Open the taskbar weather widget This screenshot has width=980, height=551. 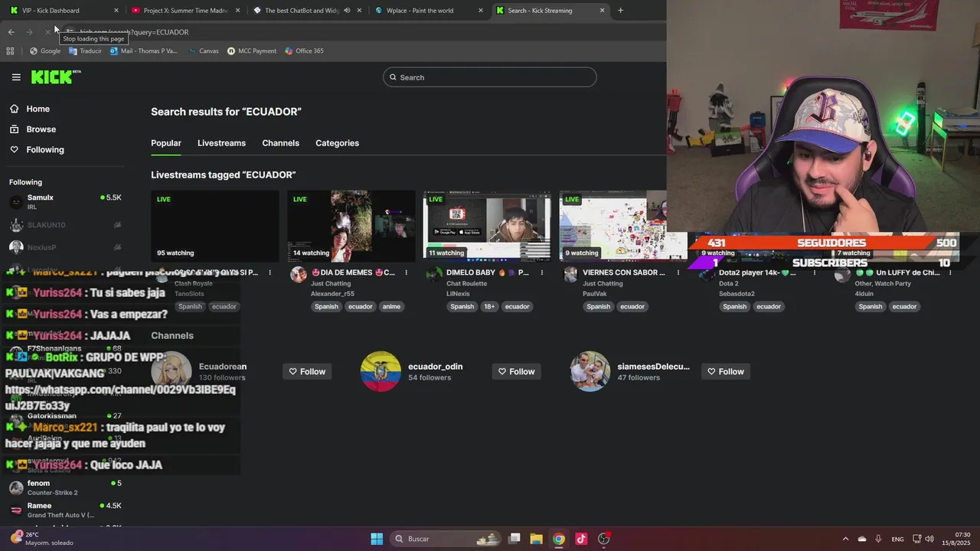tap(42, 539)
